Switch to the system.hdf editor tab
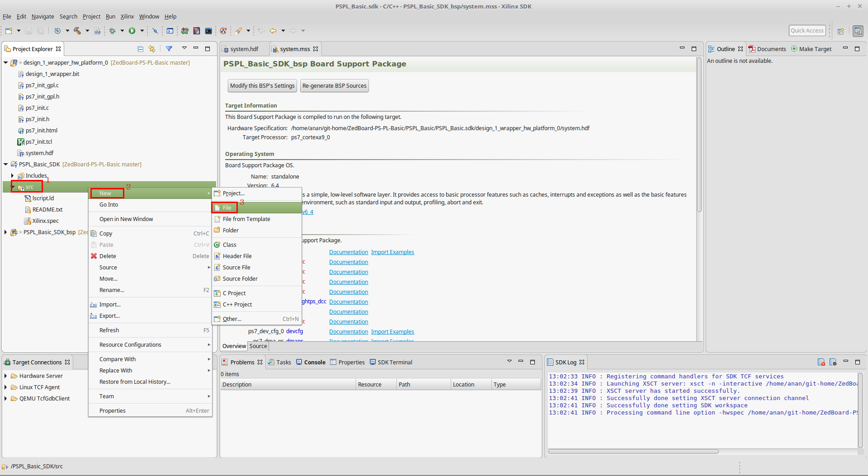The width and height of the screenshot is (868, 476). coord(244,49)
